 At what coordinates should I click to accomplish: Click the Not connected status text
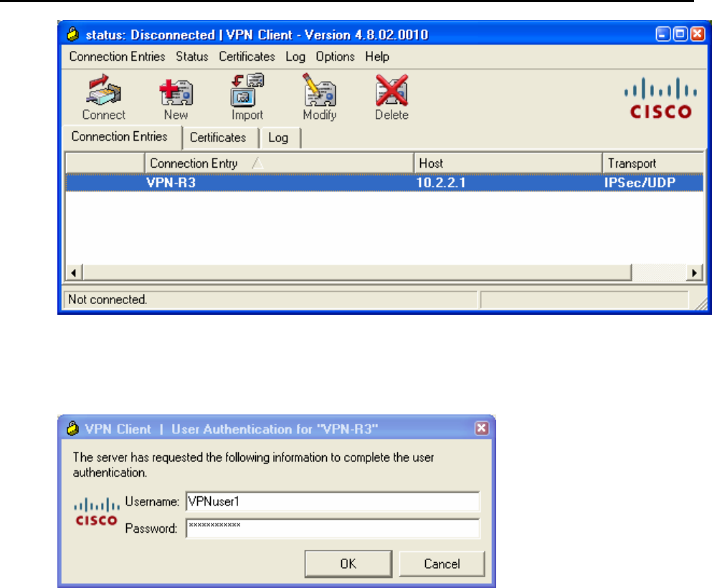click(108, 300)
